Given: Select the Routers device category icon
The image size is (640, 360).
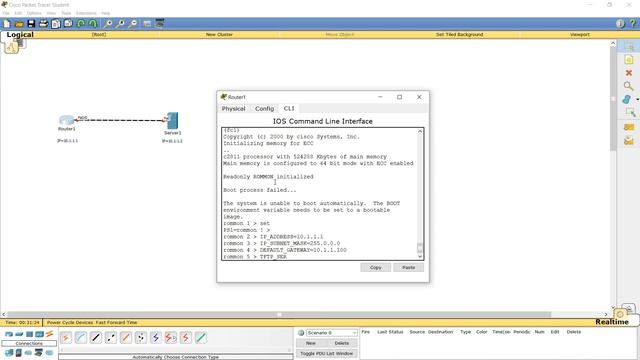Looking at the screenshot, I should coord(9,334).
